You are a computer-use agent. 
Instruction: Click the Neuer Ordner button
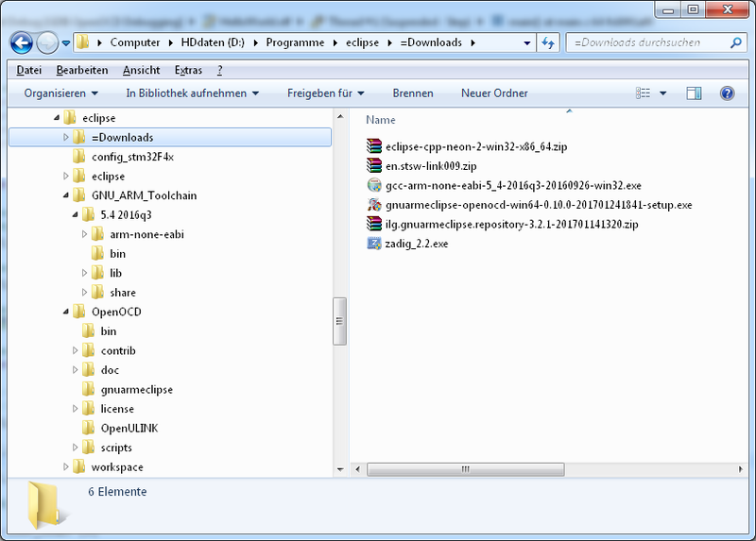494,93
